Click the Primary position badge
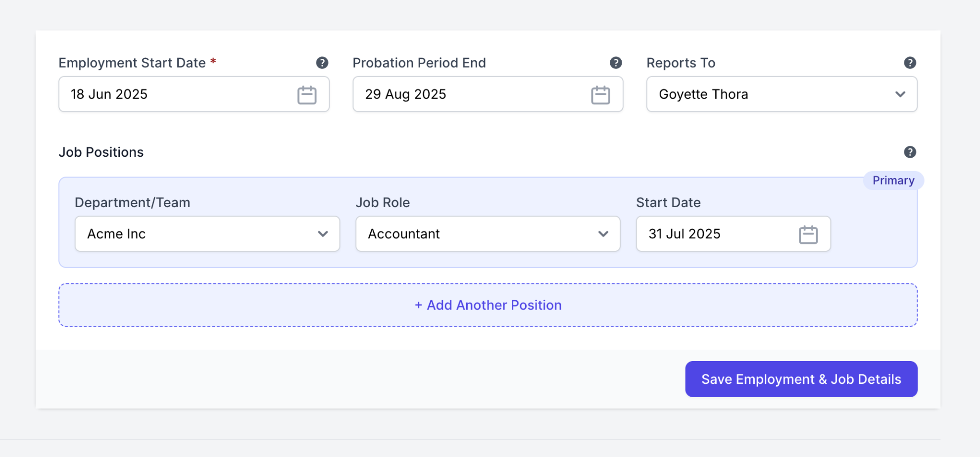This screenshot has height=457, width=980. pyautogui.click(x=893, y=181)
